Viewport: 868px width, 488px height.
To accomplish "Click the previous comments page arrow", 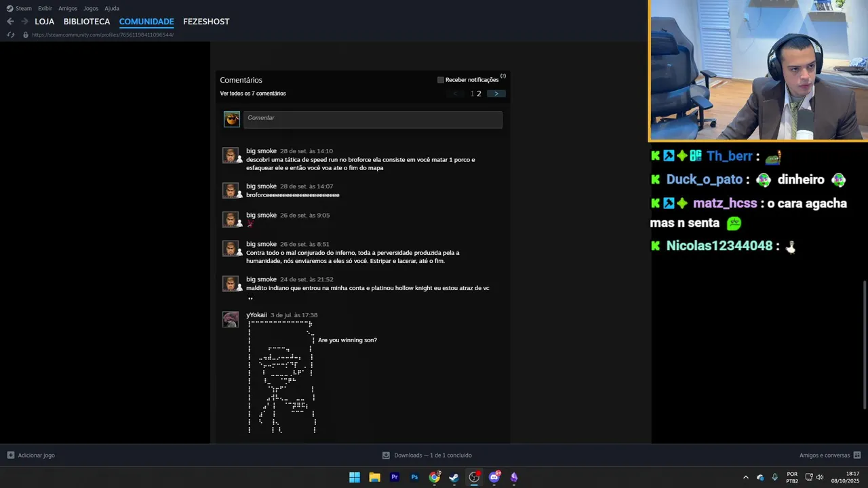I will pos(456,94).
